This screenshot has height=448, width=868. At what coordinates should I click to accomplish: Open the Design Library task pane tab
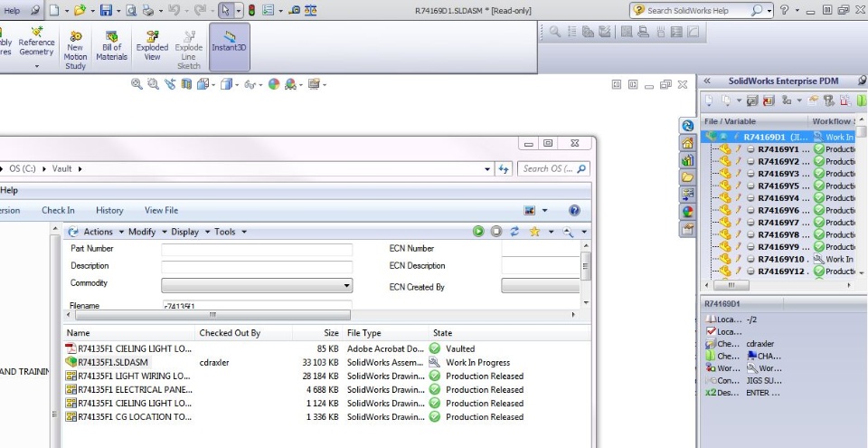[x=687, y=160]
